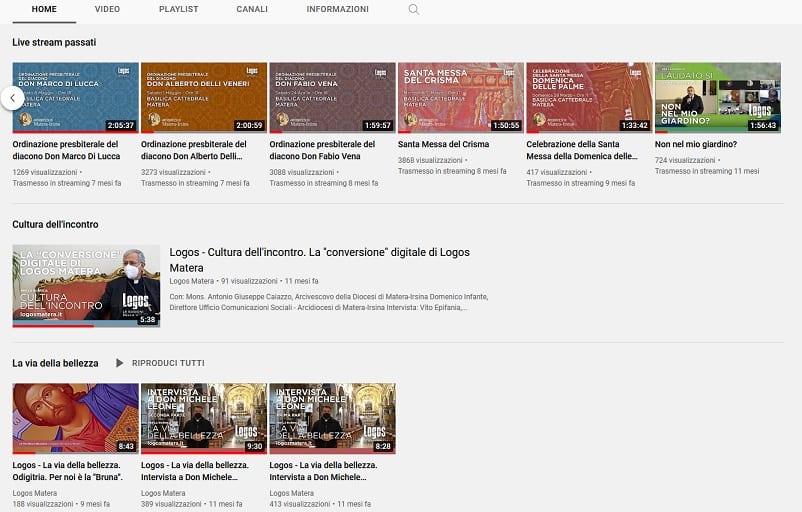Switch to the Video tab
802x512 pixels.
point(107,10)
